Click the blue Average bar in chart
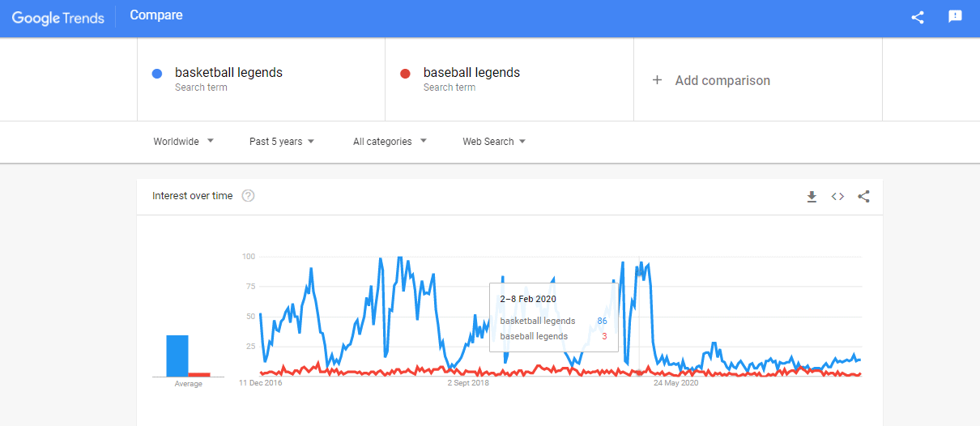 click(x=177, y=356)
